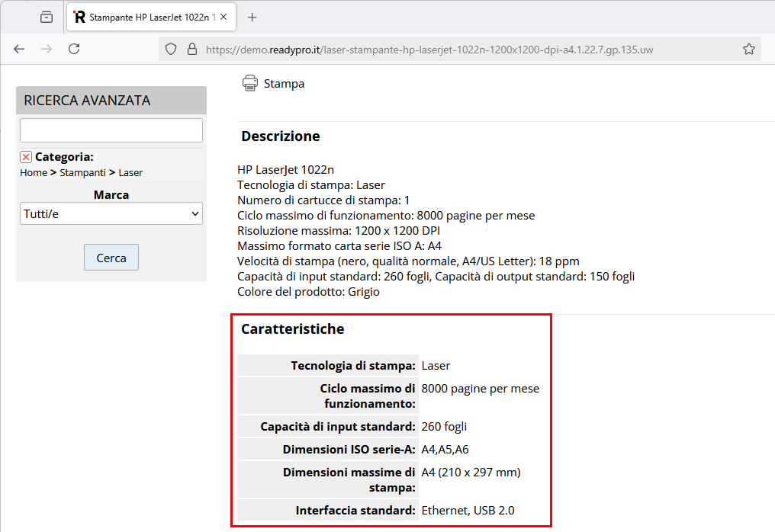Screen dimensions: 775x532
Task: Click 'Colore del prodotto: Grigio' line
Action: pyautogui.click(x=308, y=292)
